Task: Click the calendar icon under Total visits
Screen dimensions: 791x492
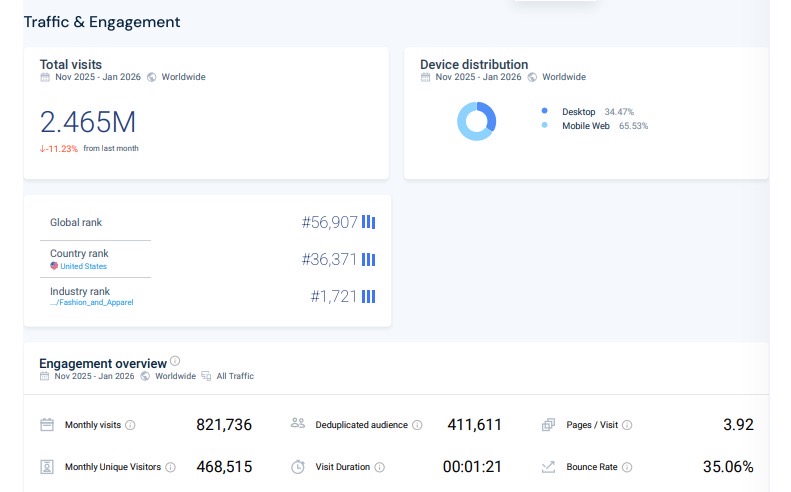Action: (x=45, y=77)
